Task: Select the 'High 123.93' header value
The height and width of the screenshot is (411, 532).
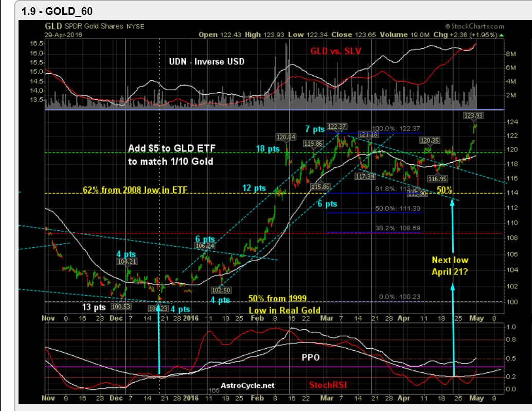Action: coord(264,35)
